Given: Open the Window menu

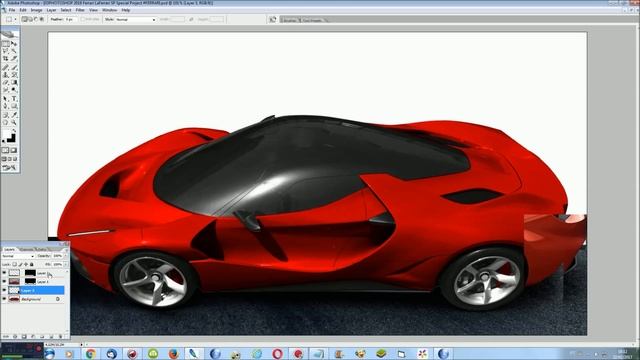Looking at the screenshot, I should click(109, 10).
